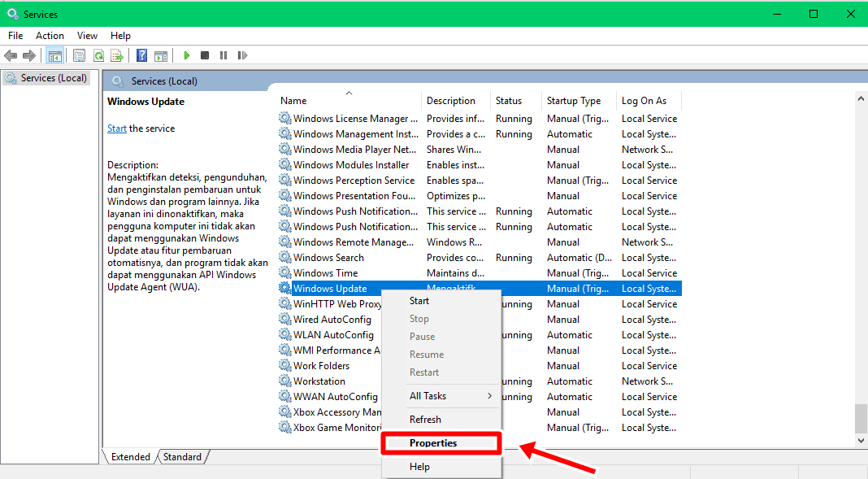Viewport: 868px width, 479px height.
Task: Click the green Refresh toolbar icon
Action: click(98, 55)
